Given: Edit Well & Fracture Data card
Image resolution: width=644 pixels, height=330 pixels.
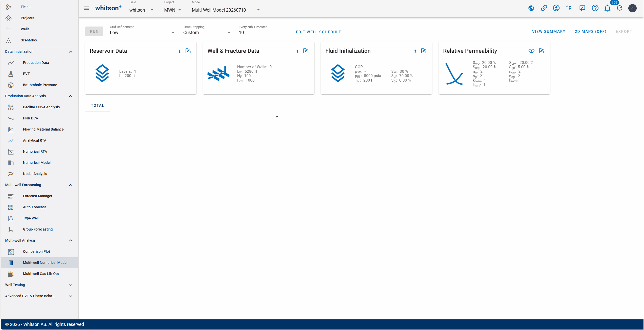Looking at the screenshot, I should tap(306, 51).
